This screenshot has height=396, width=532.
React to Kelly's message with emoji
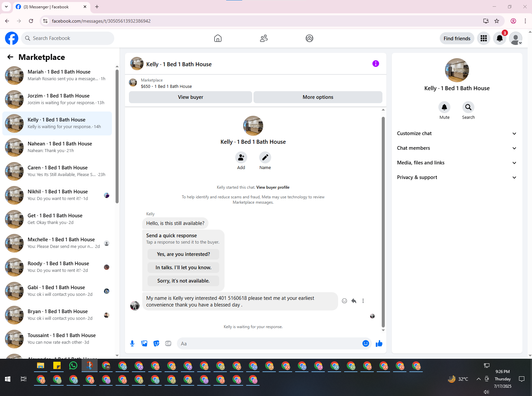[x=344, y=301]
